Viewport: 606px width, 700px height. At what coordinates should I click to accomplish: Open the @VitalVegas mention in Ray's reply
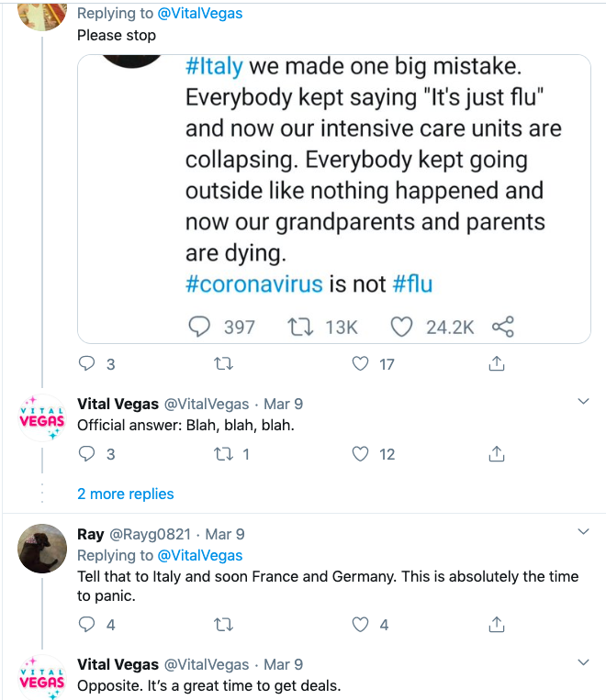(x=200, y=555)
